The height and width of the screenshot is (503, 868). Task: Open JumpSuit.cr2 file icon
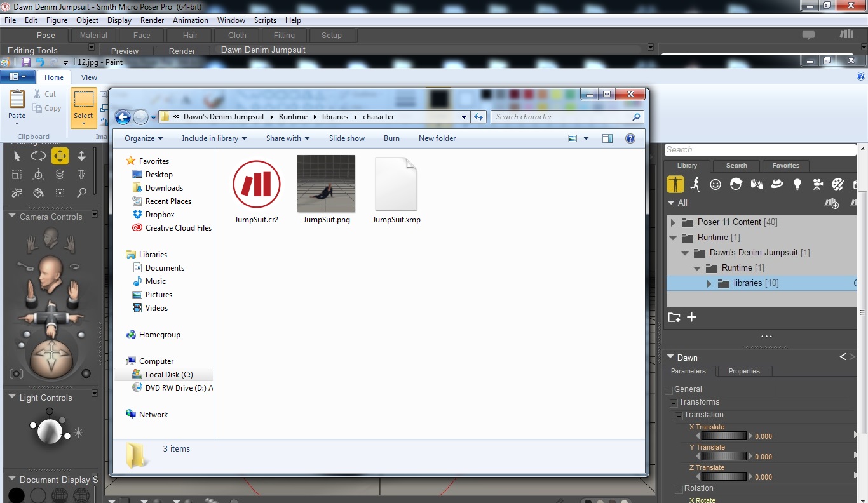pyautogui.click(x=256, y=185)
